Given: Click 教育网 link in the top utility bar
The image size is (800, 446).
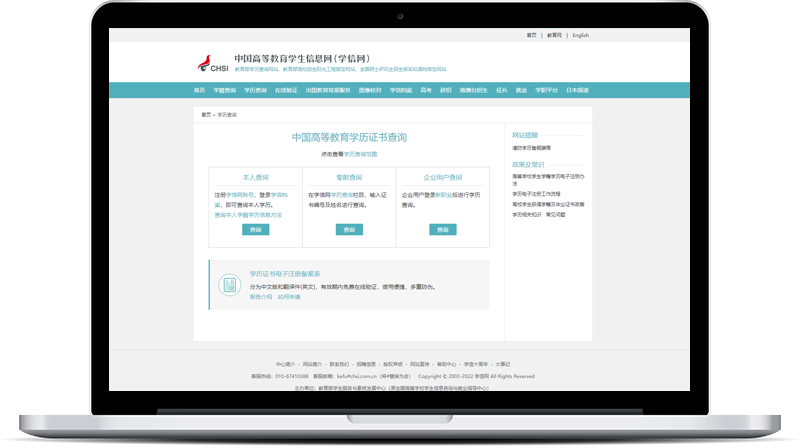Looking at the screenshot, I should (x=554, y=35).
